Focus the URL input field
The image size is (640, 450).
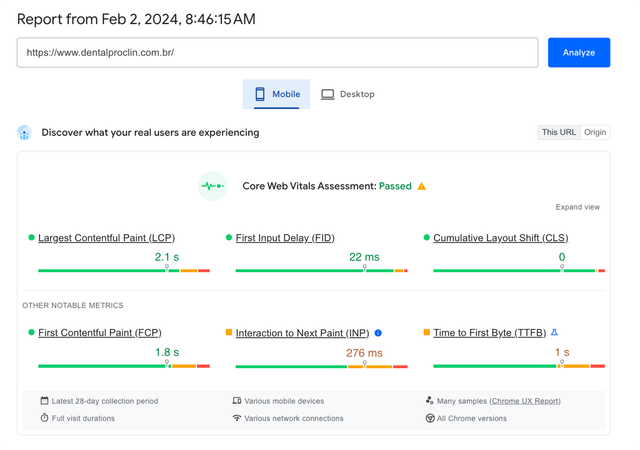(277, 52)
